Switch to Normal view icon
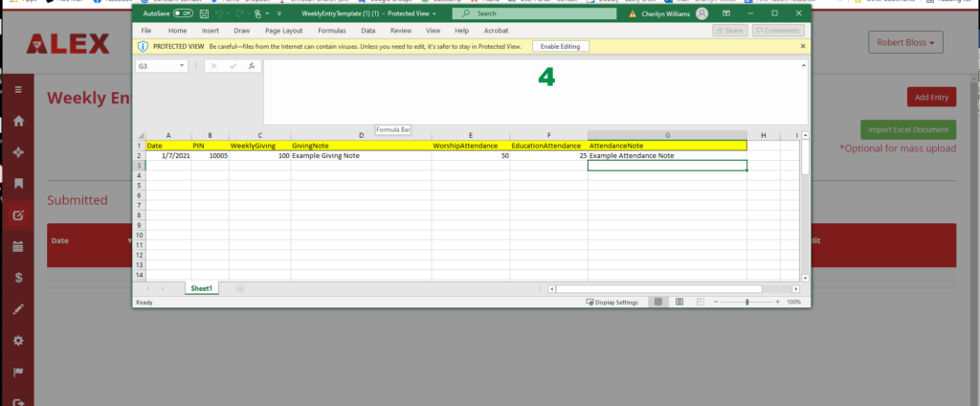 (658, 303)
